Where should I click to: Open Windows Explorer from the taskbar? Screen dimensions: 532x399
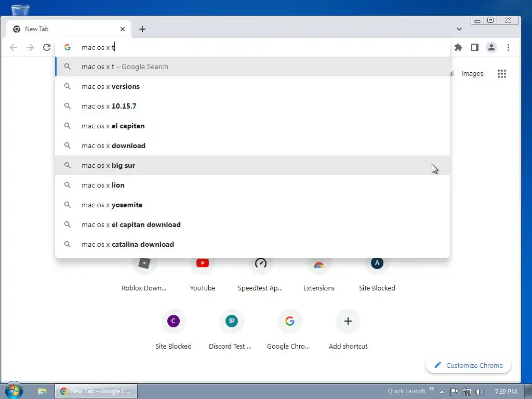click(x=42, y=391)
